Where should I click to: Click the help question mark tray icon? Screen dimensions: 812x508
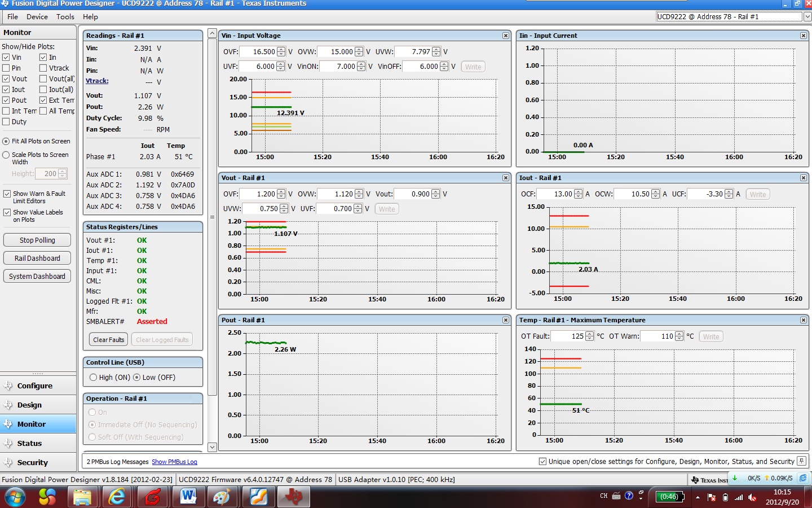(x=629, y=496)
